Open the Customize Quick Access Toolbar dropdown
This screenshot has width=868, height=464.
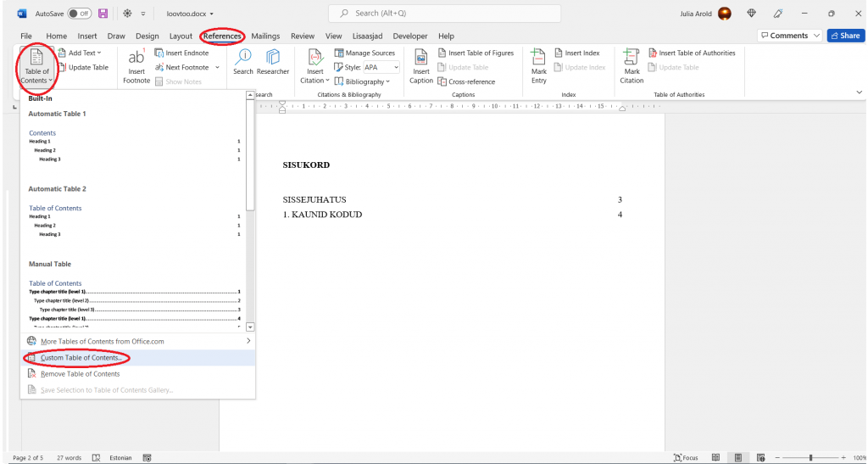pyautogui.click(x=142, y=14)
